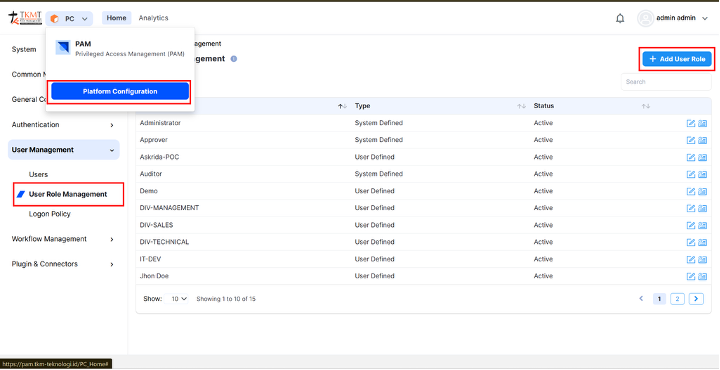This screenshot has height=370, width=720.
Task: Collapse the User Management sidebar section
Action: point(64,150)
